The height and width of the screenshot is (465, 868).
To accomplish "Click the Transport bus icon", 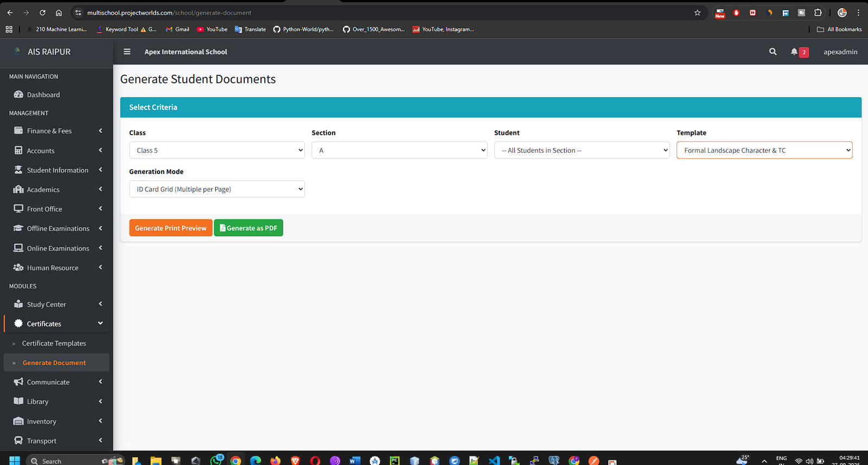I will pos(18,441).
